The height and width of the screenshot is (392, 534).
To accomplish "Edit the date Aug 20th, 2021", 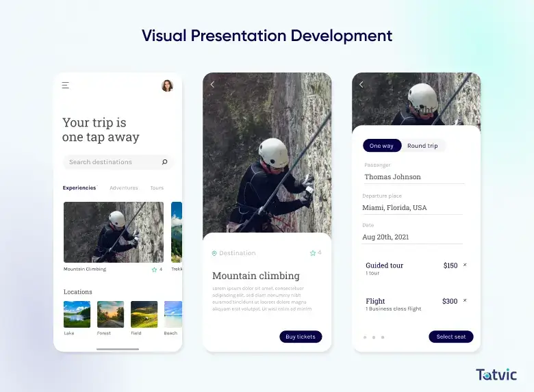I will (x=412, y=237).
